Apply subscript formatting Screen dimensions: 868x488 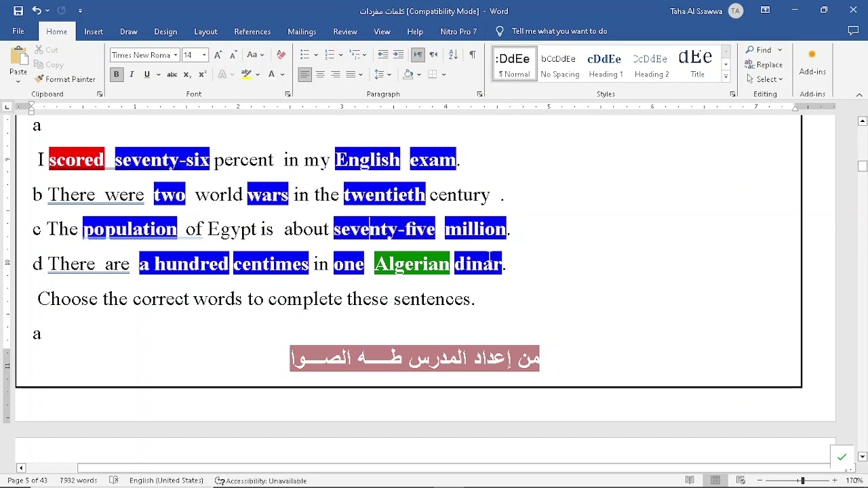tap(187, 75)
